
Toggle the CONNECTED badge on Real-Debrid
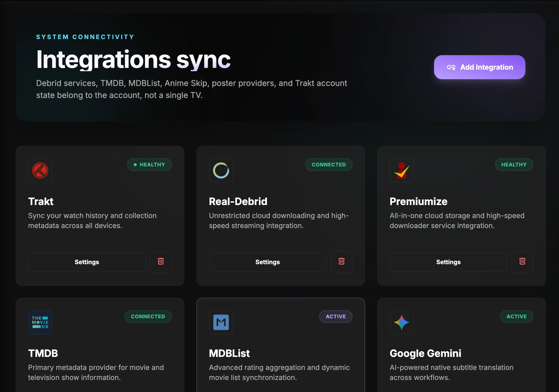point(329,165)
